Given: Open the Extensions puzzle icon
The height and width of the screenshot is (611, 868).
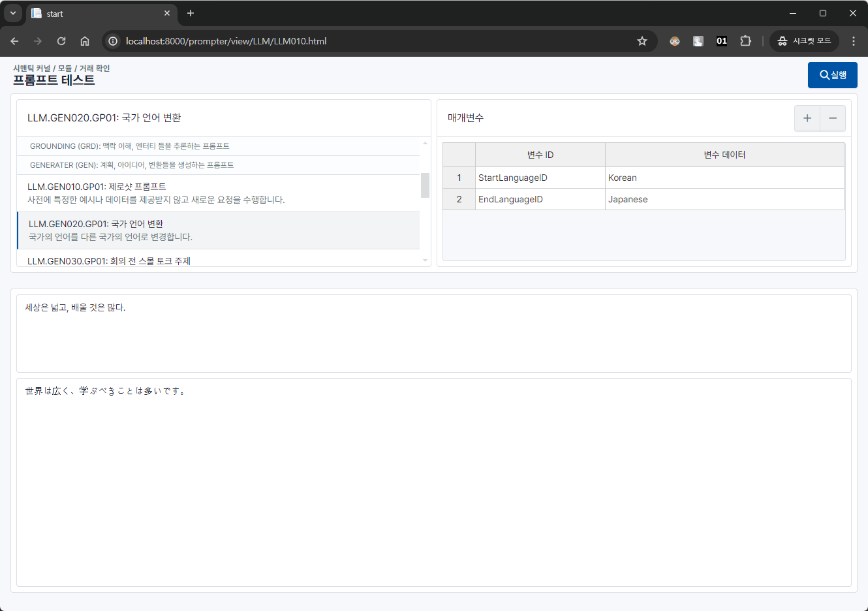Looking at the screenshot, I should (x=745, y=41).
